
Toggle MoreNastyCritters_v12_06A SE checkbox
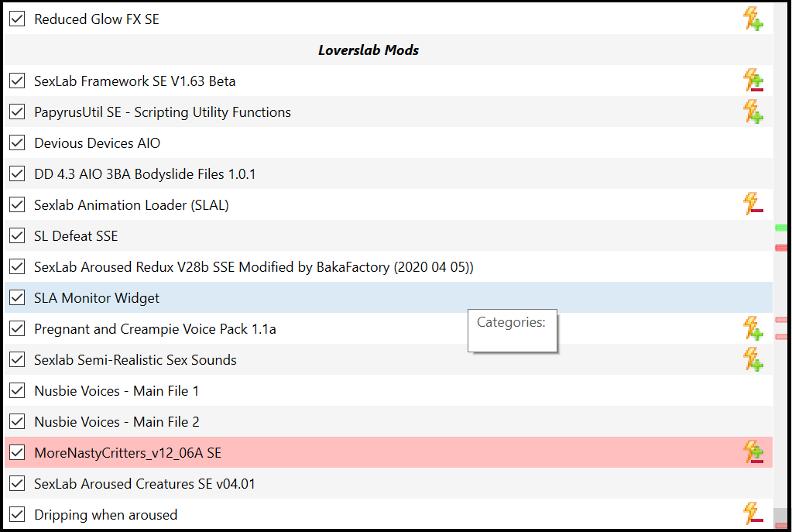click(x=17, y=453)
